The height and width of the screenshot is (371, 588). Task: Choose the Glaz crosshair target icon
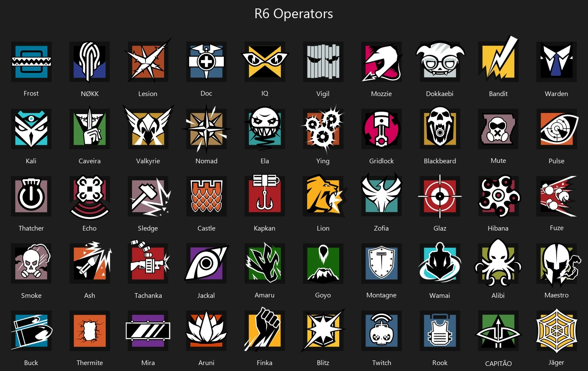click(x=440, y=196)
